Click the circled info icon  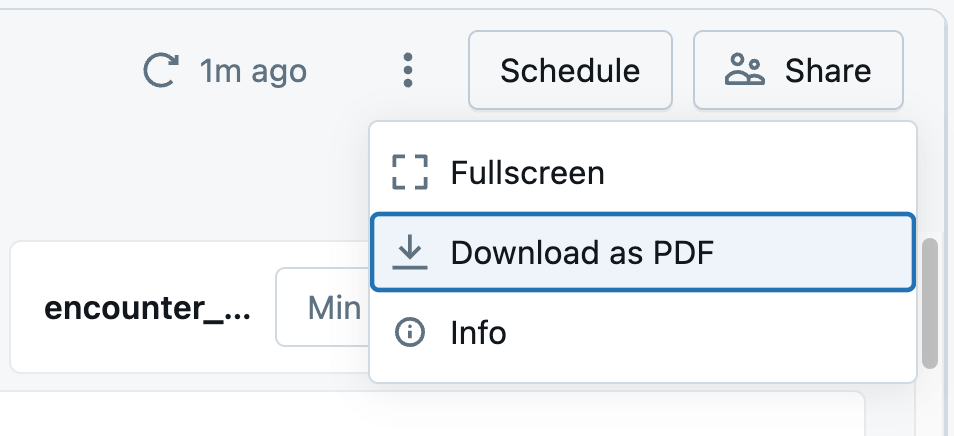[x=409, y=332]
